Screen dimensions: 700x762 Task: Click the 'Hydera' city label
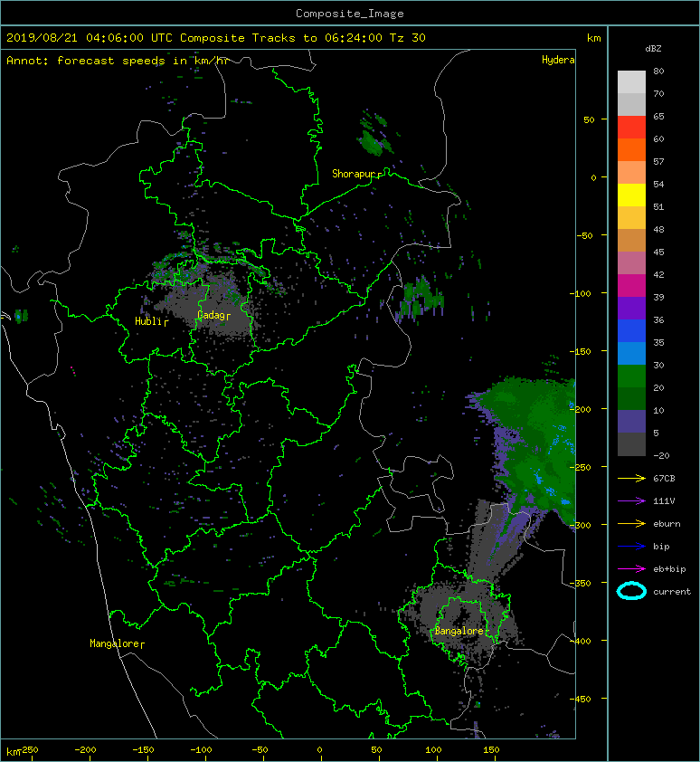click(558, 60)
